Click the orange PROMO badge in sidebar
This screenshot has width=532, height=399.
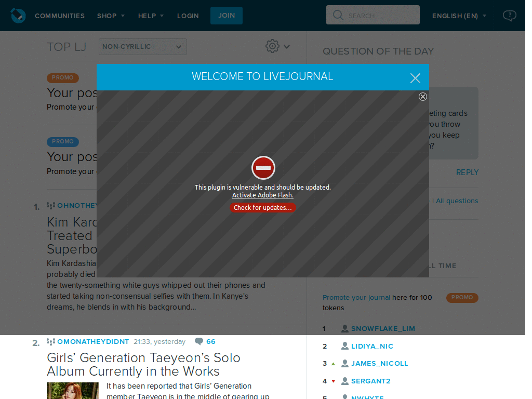click(462, 298)
